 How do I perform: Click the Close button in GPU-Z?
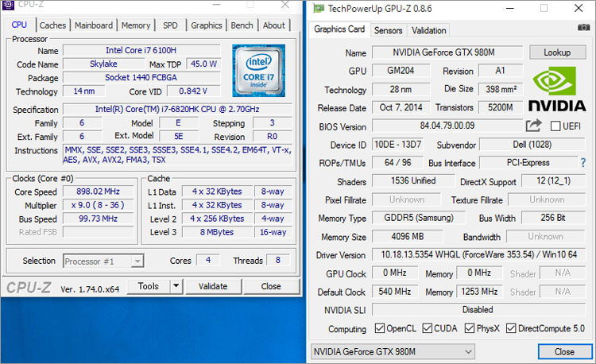click(x=564, y=352)
